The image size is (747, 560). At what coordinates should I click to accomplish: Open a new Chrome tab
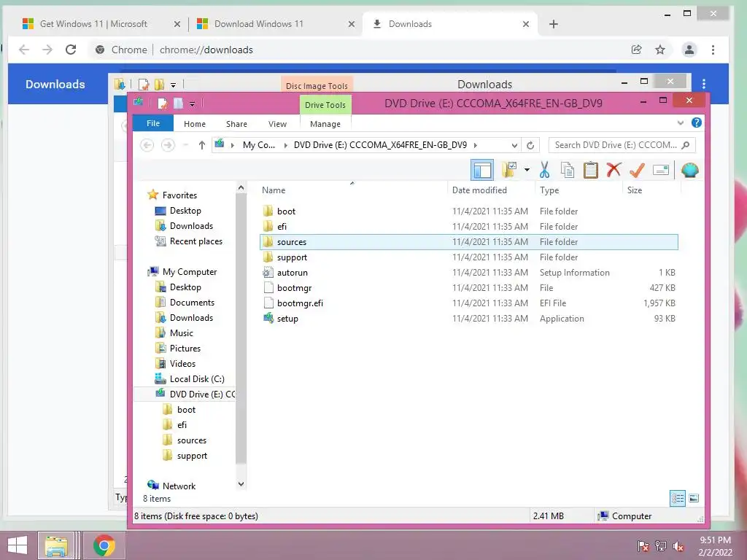pos(553,24)
